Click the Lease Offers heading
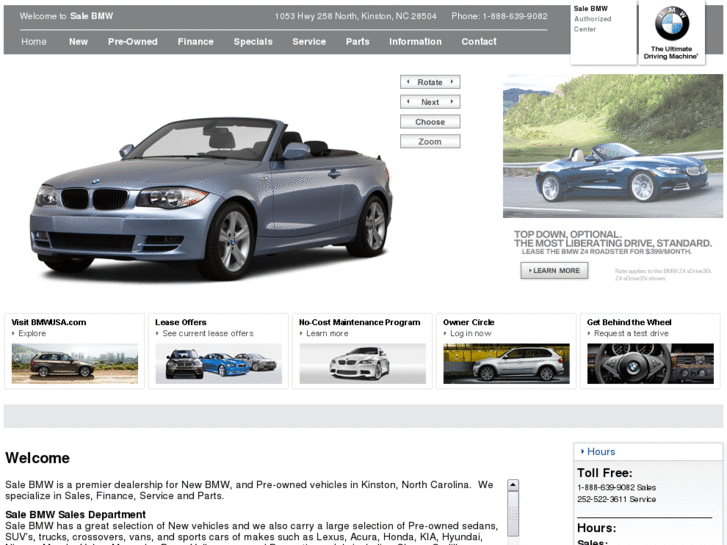 click(181, 322)
